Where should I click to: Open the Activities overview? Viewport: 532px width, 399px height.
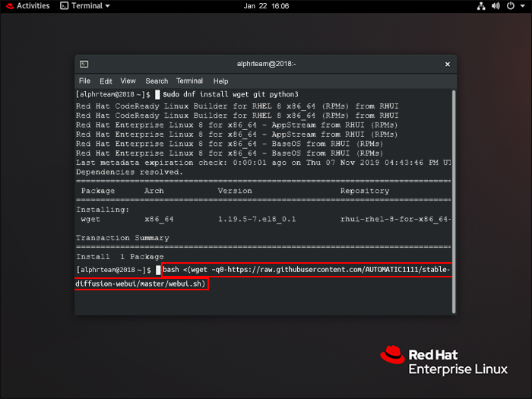33,6
